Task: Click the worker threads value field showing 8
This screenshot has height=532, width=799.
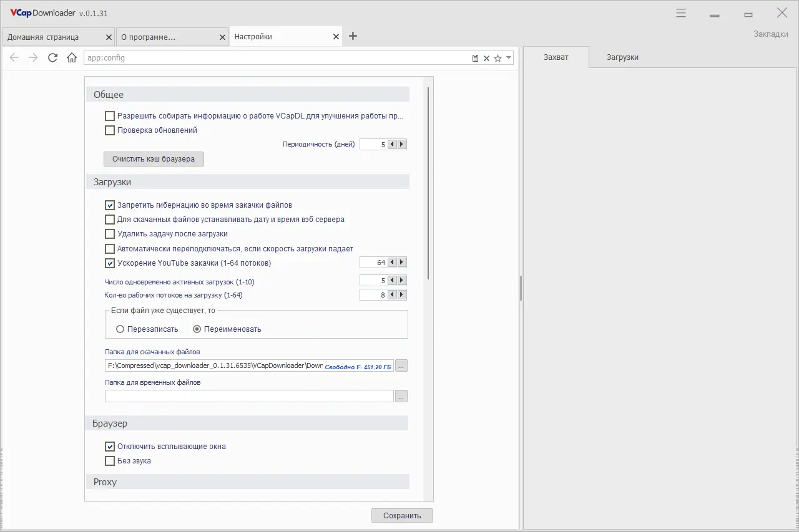Action: [374, 295]
